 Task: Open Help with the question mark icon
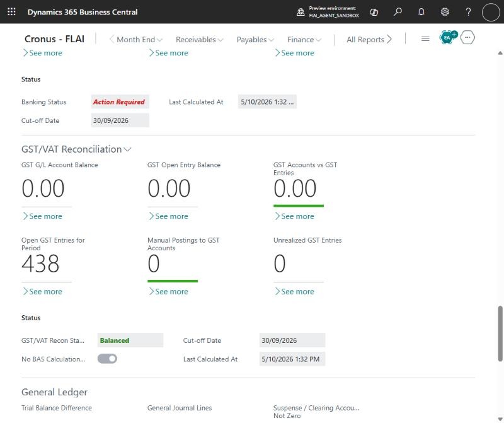click(468, 12)
